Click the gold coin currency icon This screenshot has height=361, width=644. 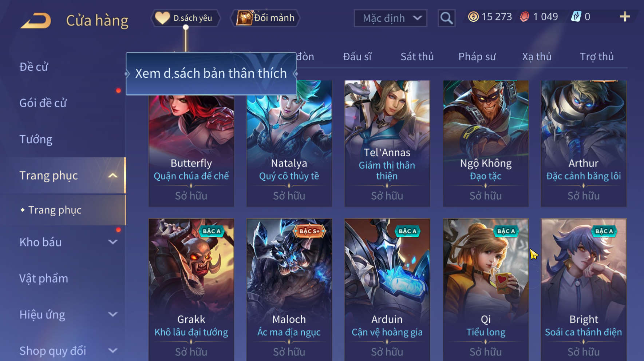[473, 17]
